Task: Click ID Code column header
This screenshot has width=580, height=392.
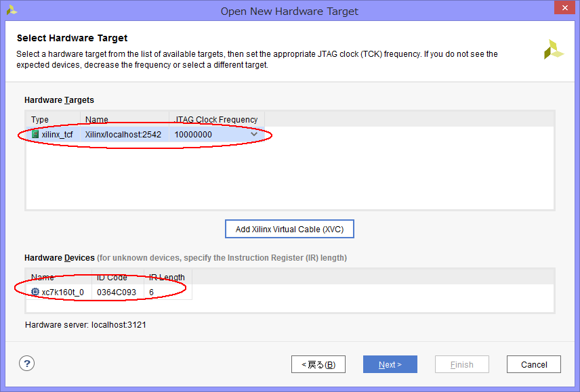Action: pyautogui.click(x=117, y=278)
